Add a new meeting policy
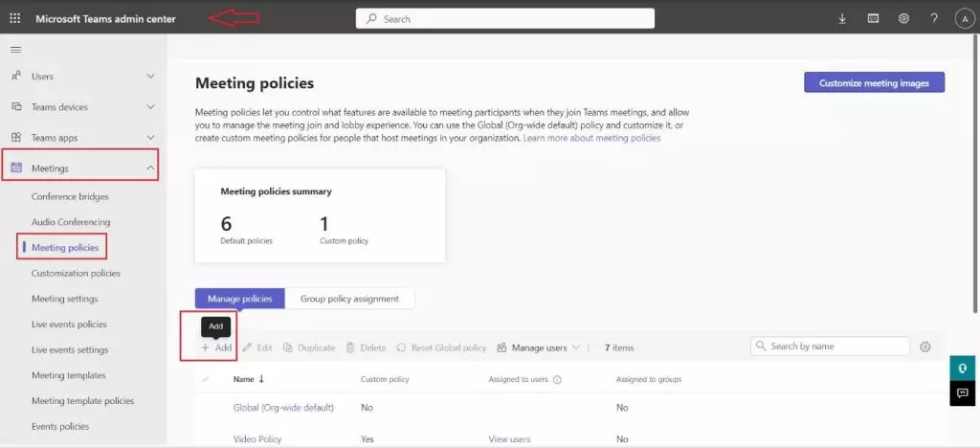This screenshot has width=980, height=448. [216, 347]
